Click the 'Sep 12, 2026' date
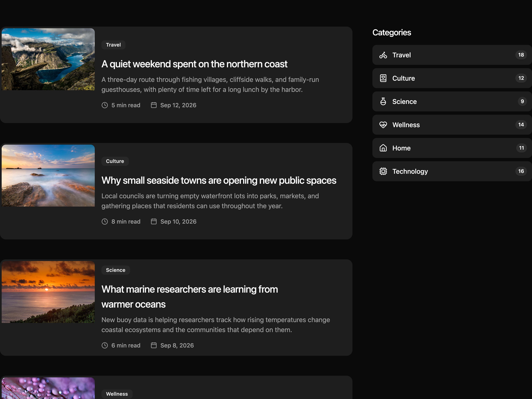The height and width of the screenshot is (399, 532). tap(178, 105)
